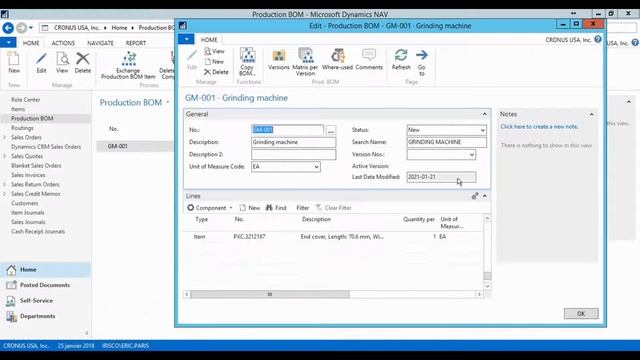This screenshot has width=640, height=360.
Task: Select the NAVIGATE tab
Action: tap(100, 43)
